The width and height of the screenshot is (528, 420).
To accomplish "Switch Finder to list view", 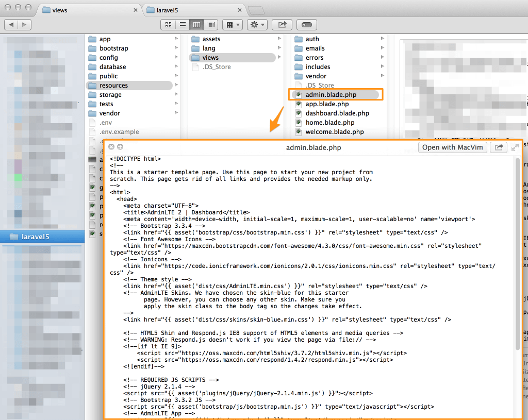I will pyautogui.click(x=183, y=25).
